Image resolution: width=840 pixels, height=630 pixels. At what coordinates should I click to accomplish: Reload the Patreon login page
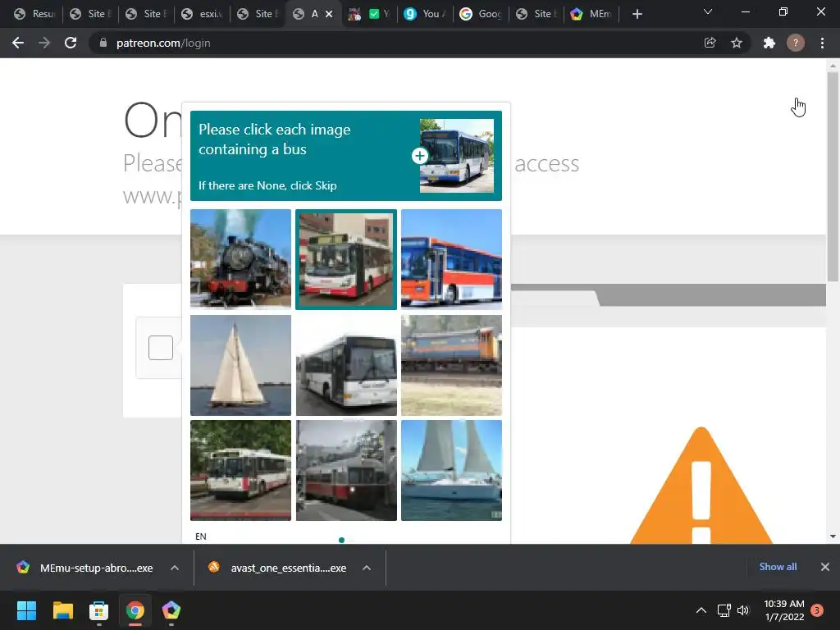71,43
